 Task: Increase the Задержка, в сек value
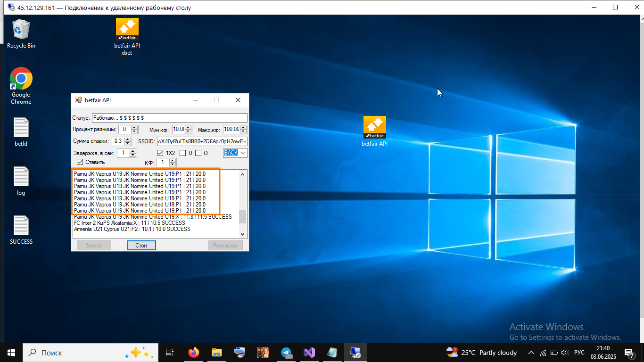(x=133, y=151)
